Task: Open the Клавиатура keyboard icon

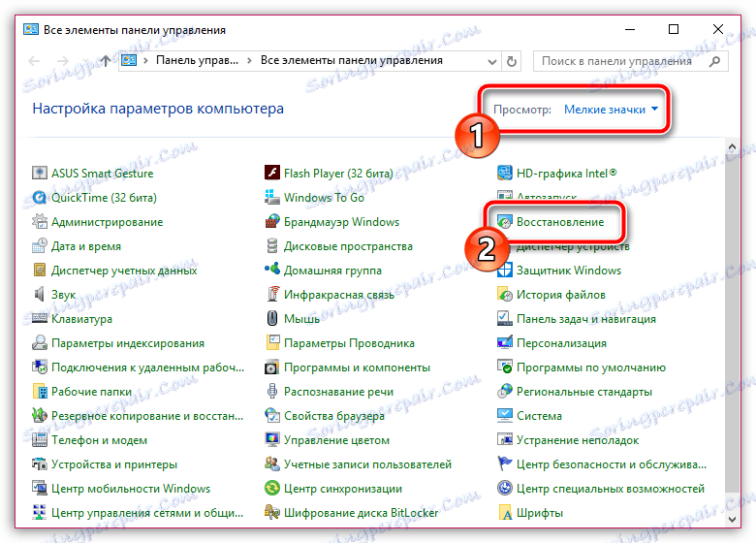Action: coord(39,318)
